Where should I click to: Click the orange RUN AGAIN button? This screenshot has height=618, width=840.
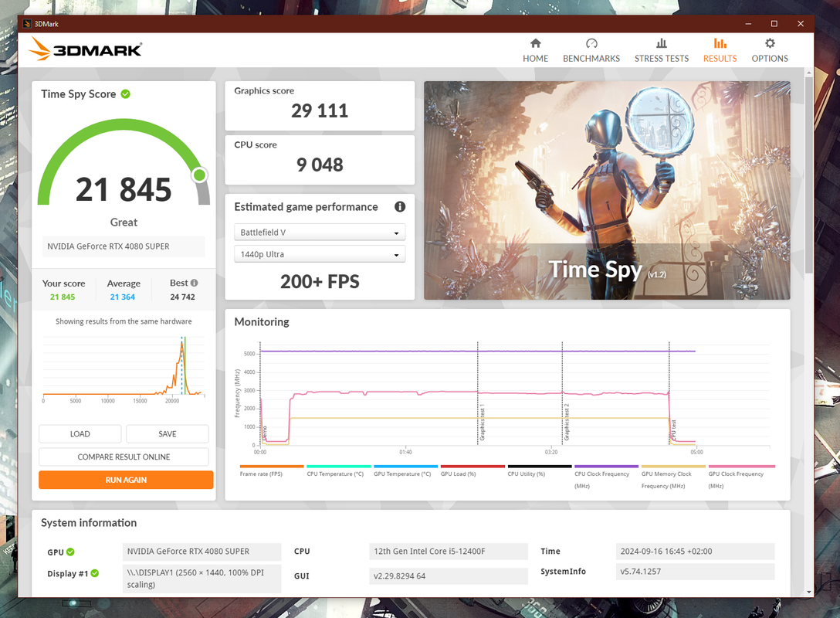126,480
